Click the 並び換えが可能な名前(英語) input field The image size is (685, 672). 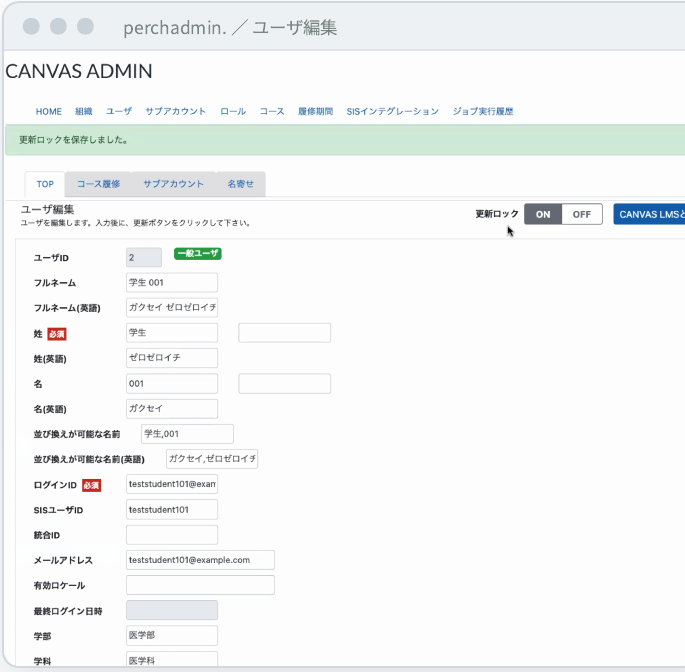pyautogui.click(x=212, y=459)
